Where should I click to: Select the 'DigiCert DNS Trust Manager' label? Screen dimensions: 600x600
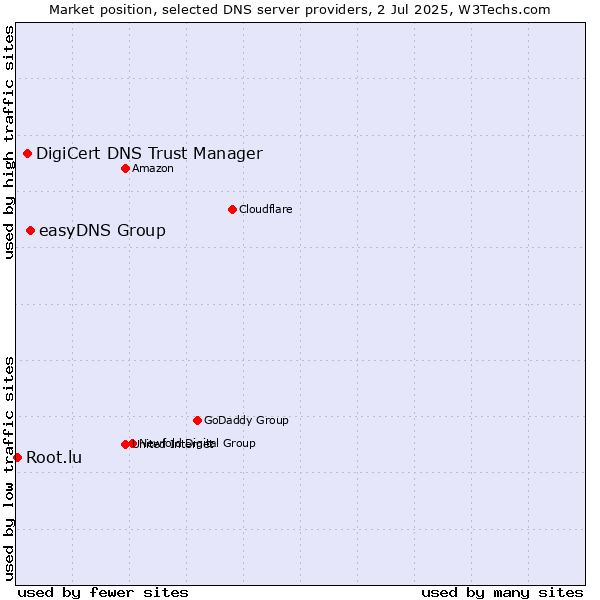[x=149, y=153]
